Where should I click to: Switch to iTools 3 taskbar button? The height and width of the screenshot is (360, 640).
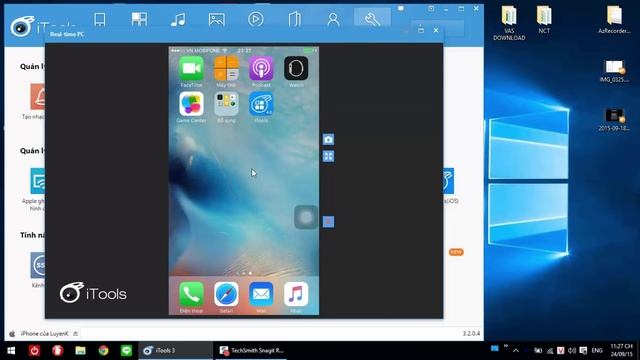(x=176, y=351)
